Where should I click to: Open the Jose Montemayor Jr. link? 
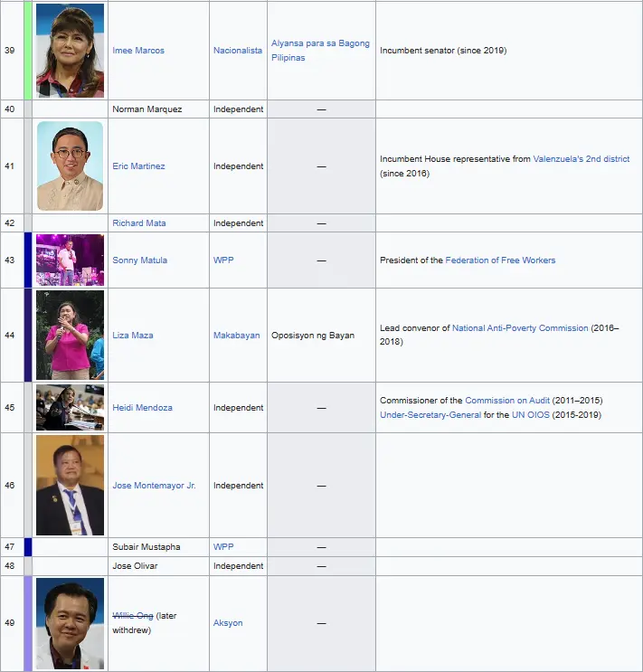[154, 485]
